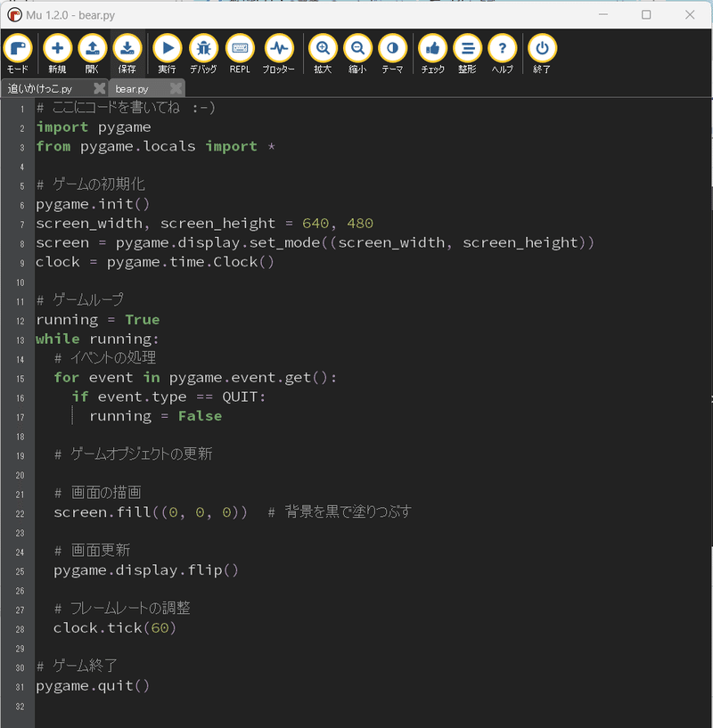The width and height of the screenshot is (713, 728).
Task: Click line number 25 in the gutter
Action: coord(20,571)
